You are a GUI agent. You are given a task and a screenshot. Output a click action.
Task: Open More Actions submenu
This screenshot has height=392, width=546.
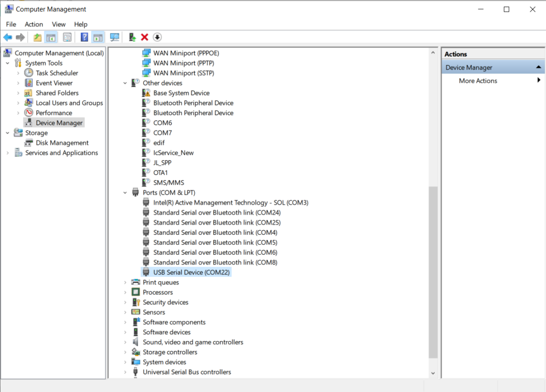(478, 81)
